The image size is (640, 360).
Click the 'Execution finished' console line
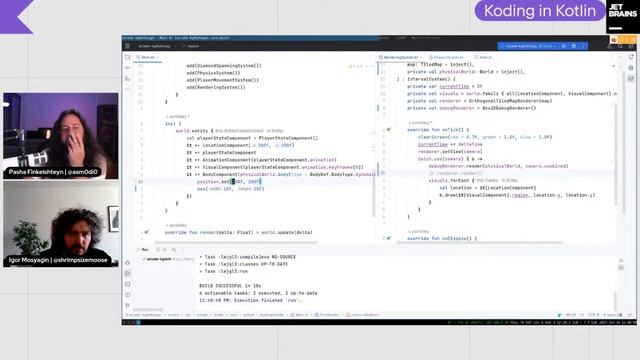[250, 300]
